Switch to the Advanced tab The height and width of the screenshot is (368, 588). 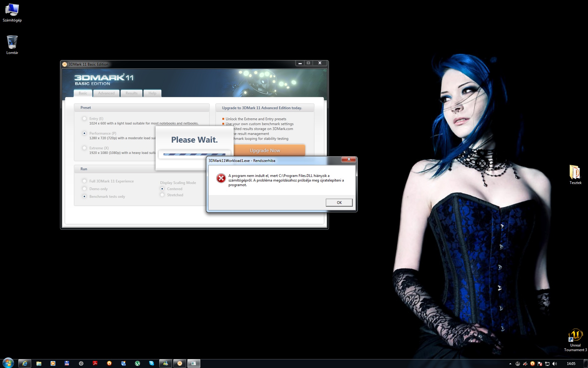pos(106,93)
